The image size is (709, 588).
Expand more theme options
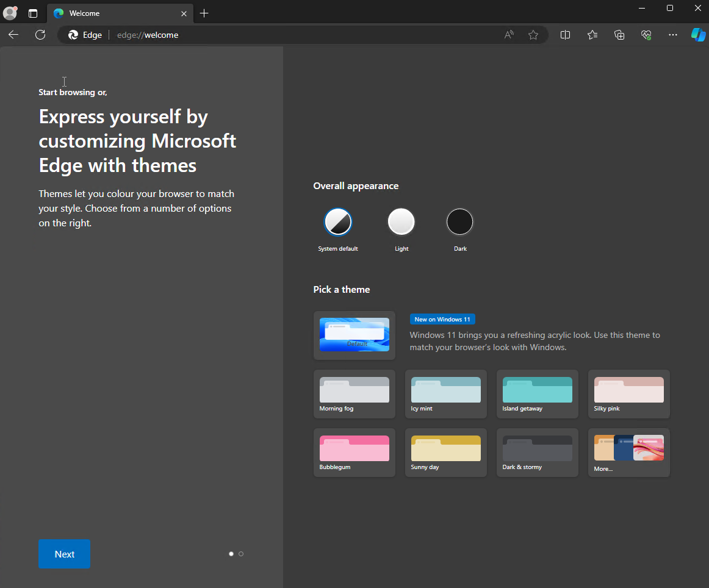628,453
